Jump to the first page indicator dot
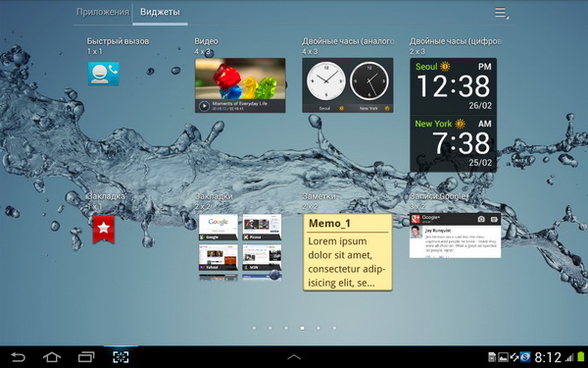The image size is (588, 368). tap(254, 328)
